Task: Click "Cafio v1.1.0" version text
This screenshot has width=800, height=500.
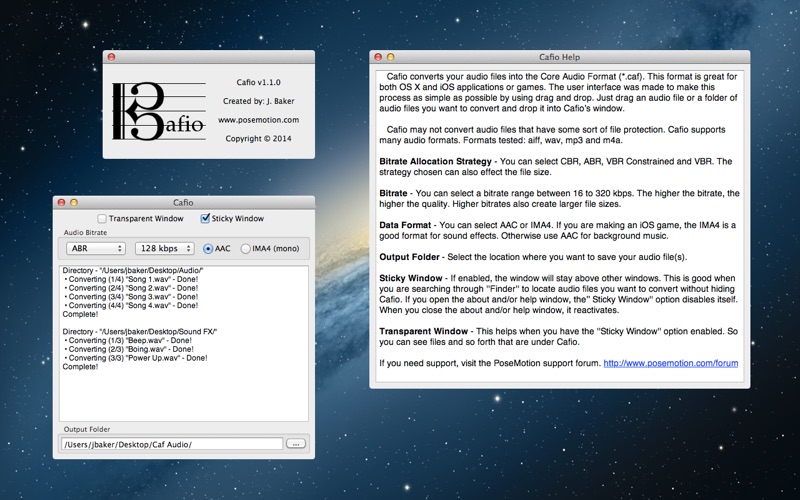Action: pos(259,82)
